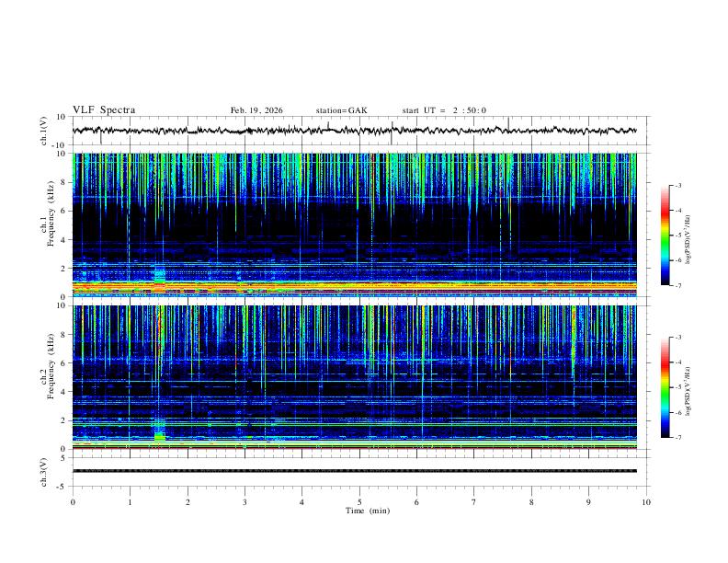Screen dimensions: 728x563
Task: Click the upper PSD color scale bar
Action: pos(665,236)
